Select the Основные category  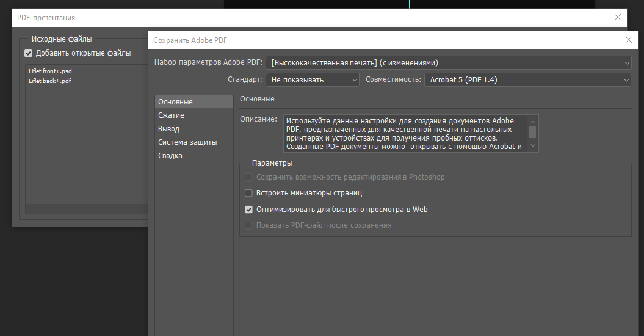(194, 101)
